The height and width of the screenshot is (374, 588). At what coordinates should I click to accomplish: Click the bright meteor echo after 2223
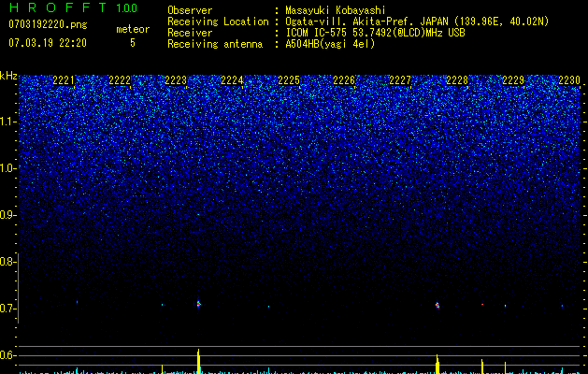click(x=199, y=304)
